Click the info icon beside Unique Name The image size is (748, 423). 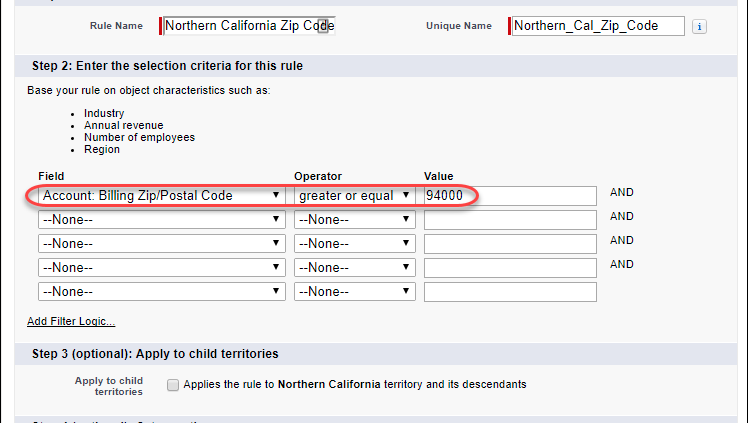[x=699, y=27]
